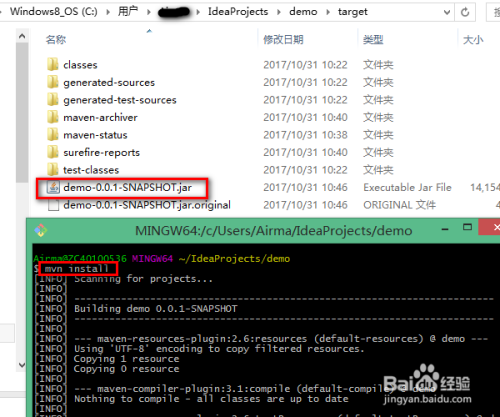Click maven-status date 2017/10/31 10:38

(x=305, y=135)
